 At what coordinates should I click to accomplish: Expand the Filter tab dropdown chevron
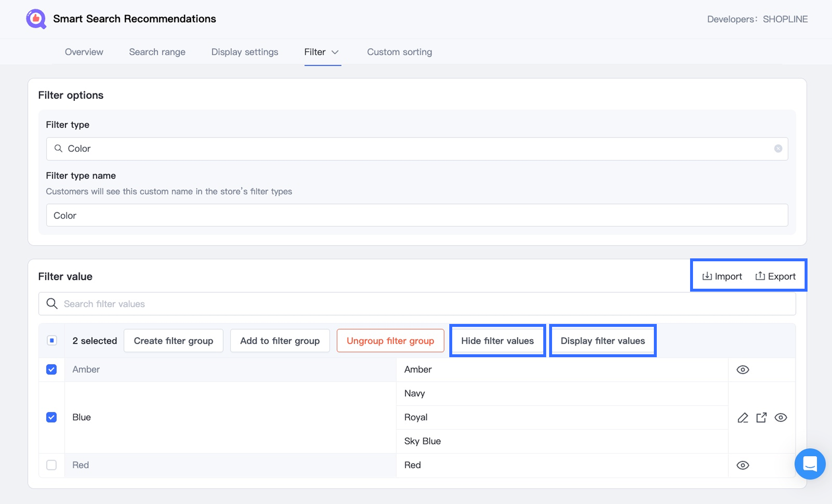coord(335,52)
